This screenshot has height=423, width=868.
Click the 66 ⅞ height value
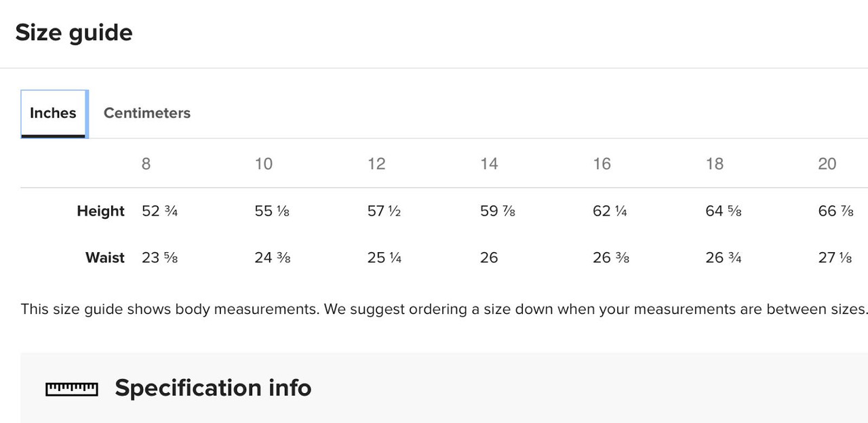[836, 211]
